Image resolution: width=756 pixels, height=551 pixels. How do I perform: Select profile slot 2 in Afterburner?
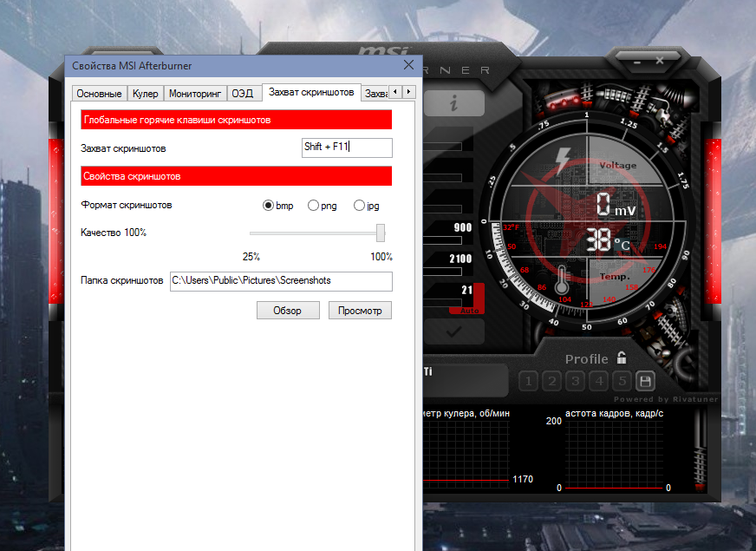click(552, 382)
